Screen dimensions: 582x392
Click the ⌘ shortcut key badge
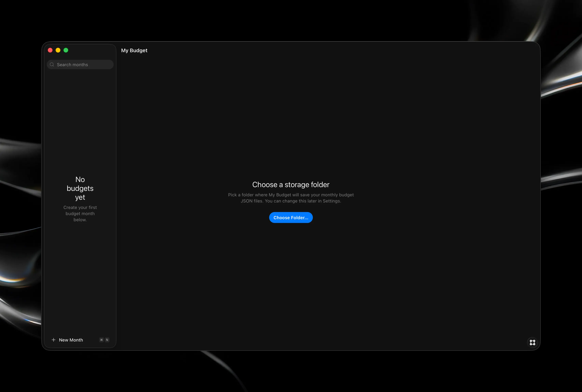point(101,340)
